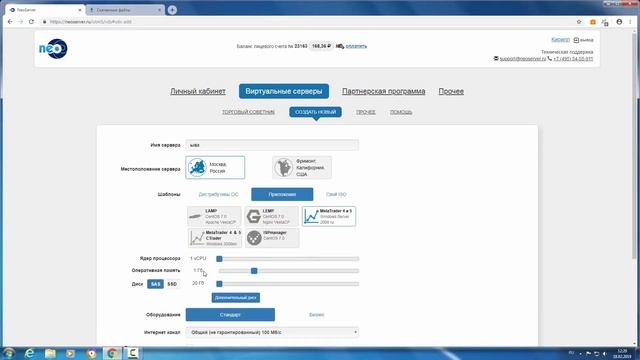Image resolution: width=640 pixels, height=360 pixels.
Task: Choose LEMP CentOS Nginx template
Action: click(x=271, y=216)
